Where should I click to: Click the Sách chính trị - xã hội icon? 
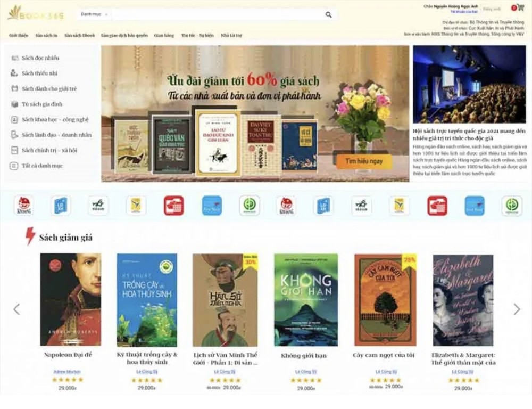14,150
